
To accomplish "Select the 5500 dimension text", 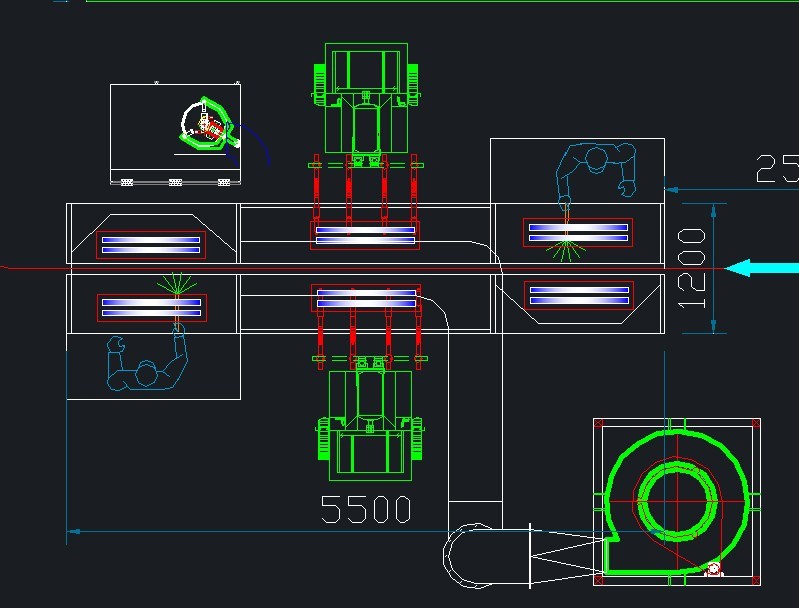I will coord(366,509).
